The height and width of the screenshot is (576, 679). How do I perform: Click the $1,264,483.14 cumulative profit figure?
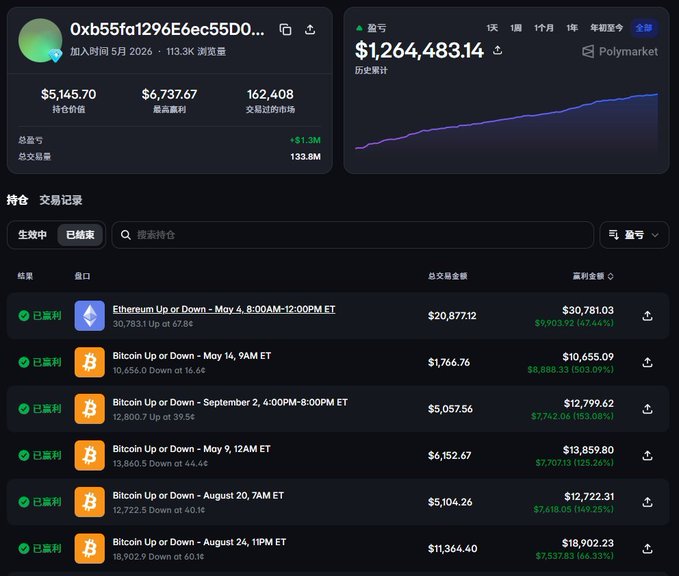[x=419, y=50]
